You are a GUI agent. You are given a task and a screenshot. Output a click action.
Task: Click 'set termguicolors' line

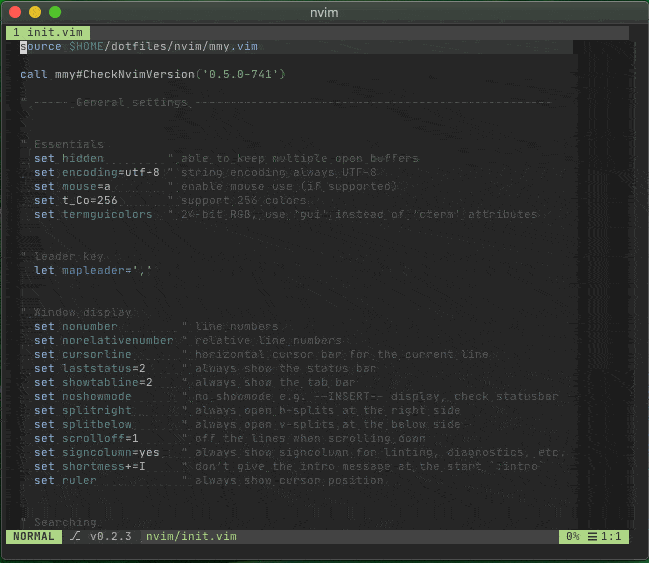(x=286, y=214)
